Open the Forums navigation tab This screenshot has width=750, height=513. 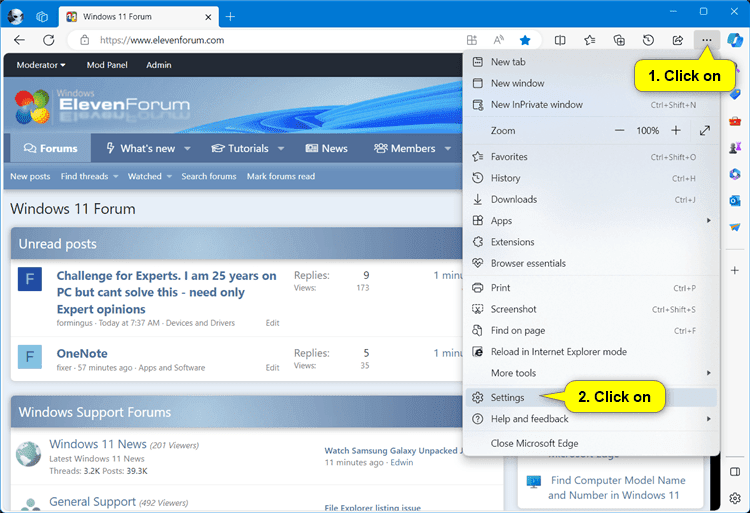51,149
